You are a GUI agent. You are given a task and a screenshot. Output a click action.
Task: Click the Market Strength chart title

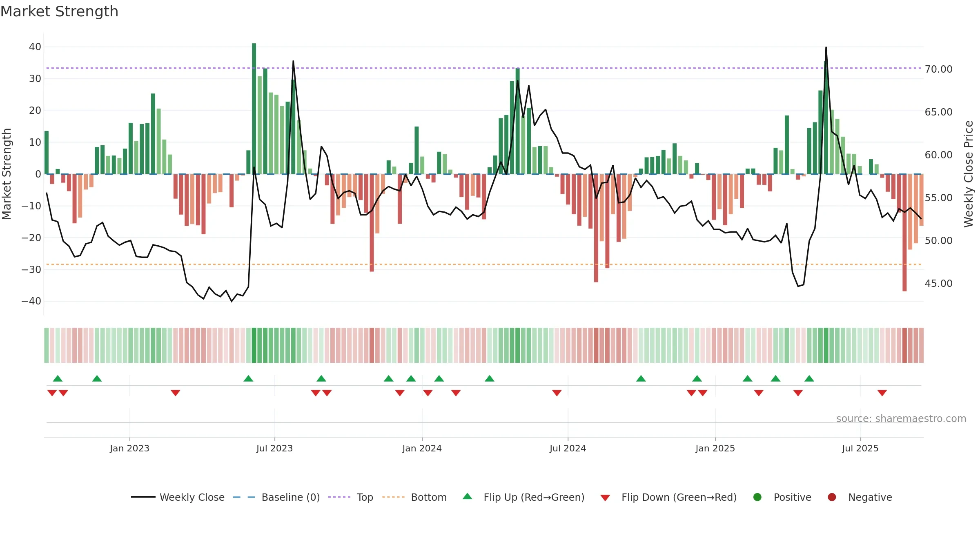(x=59, y=11)
